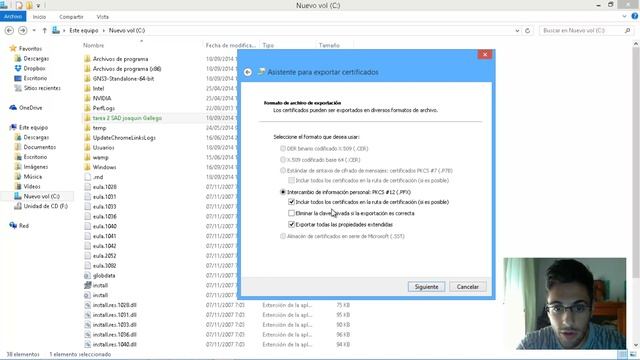Select the NVIDIA folder
The image size is (640, 360).
click(x=102, y=98)
